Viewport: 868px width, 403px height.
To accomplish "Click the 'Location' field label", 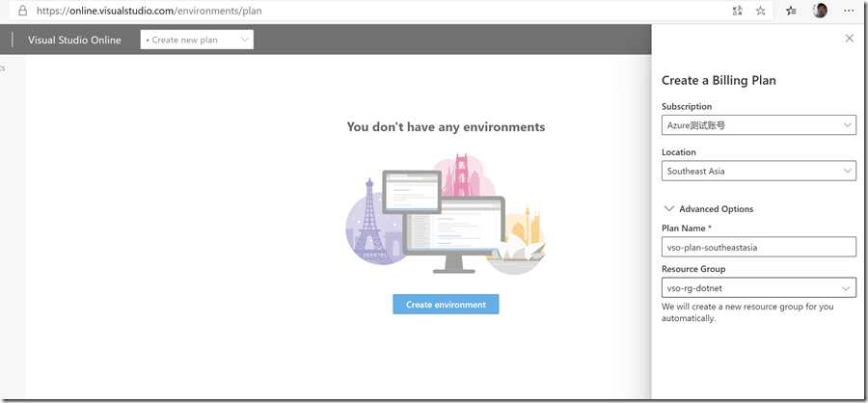I will tap(679, 152).
